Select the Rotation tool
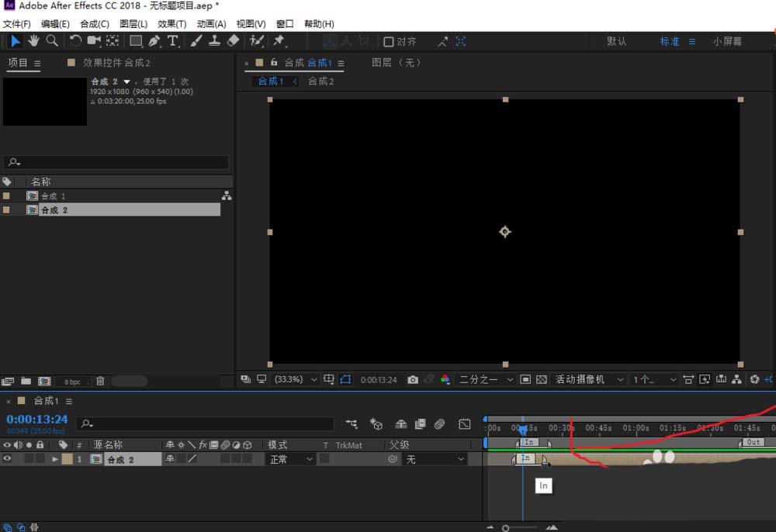776x532 pixels. (x=75, y=41)
